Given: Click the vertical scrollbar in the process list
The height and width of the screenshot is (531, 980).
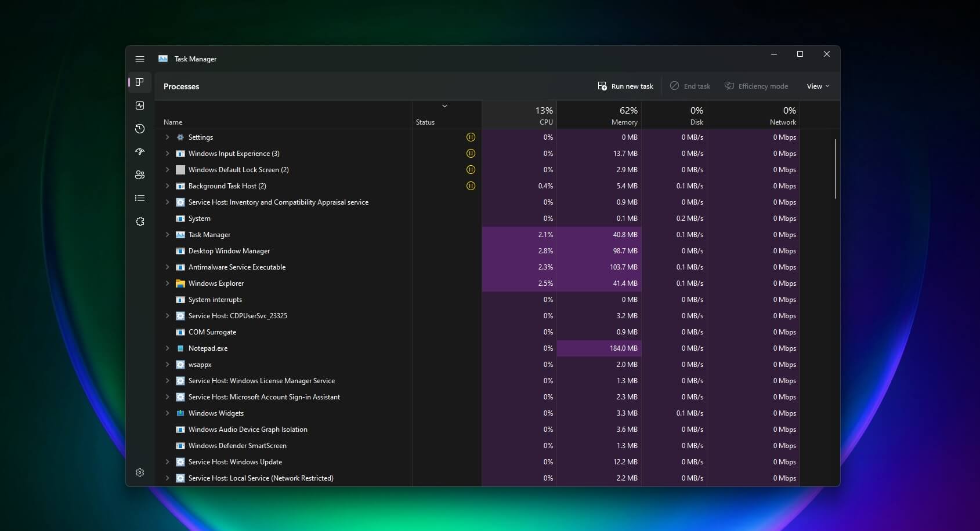Looking at the screenshot, I should tap(835, 168).
